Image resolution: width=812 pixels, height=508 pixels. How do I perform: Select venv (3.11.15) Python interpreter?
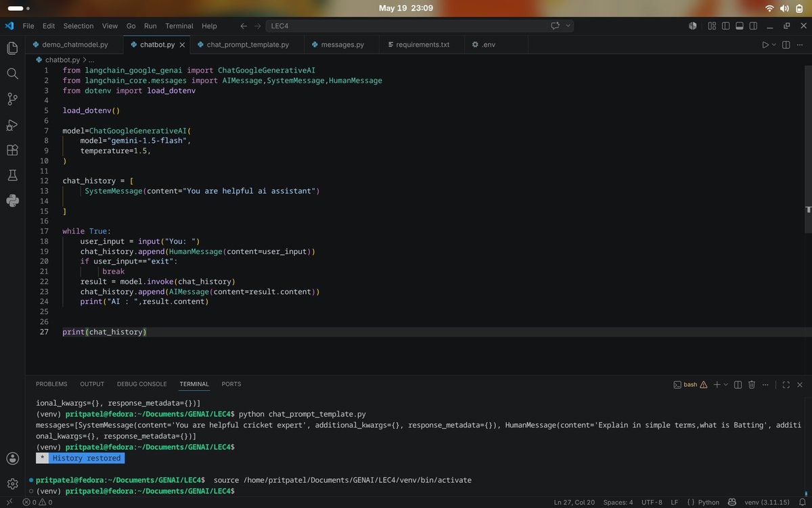click(x=768, y=502)
